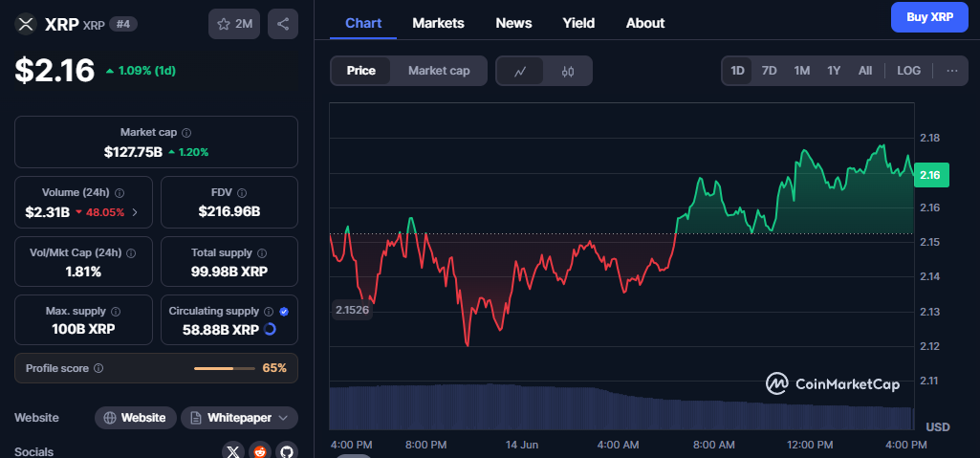Set chart range to 1Y

pyautogui.click(x=834, y=71)
